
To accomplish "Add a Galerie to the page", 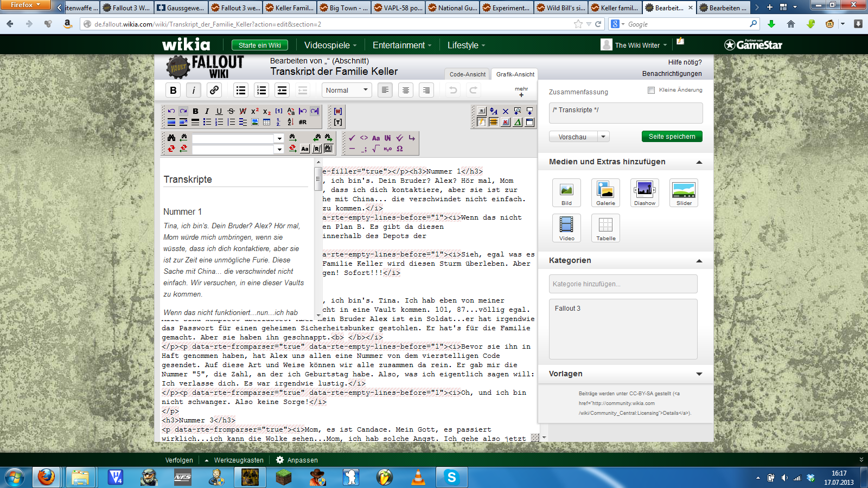I will click(x=605, y=192).
